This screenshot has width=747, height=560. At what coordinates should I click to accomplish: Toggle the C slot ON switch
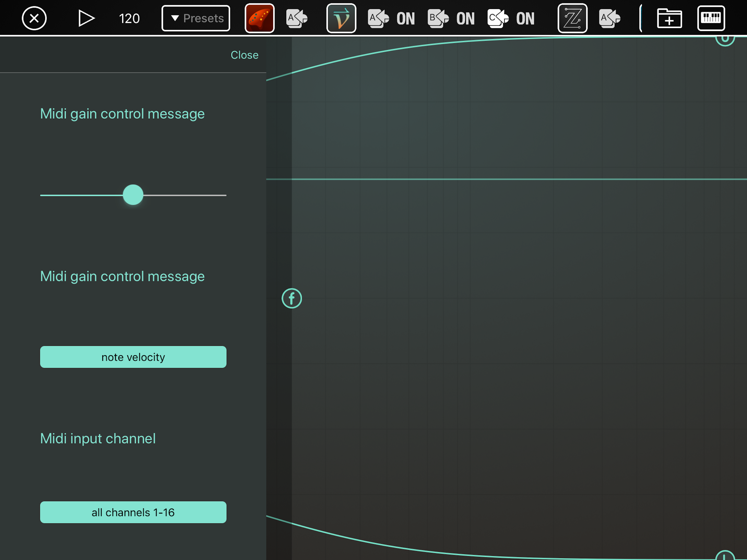525,19
